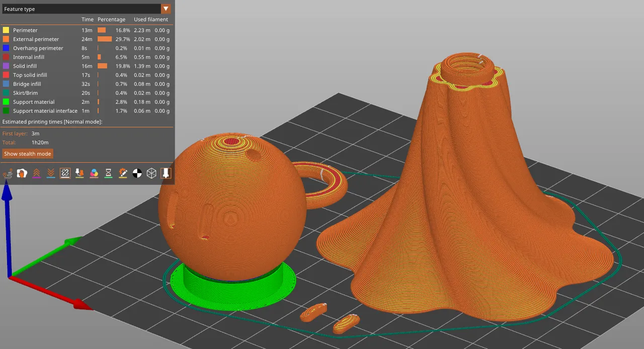Toggle visibility of Solid infill row
644x349 pixels.
click(87, 66)
